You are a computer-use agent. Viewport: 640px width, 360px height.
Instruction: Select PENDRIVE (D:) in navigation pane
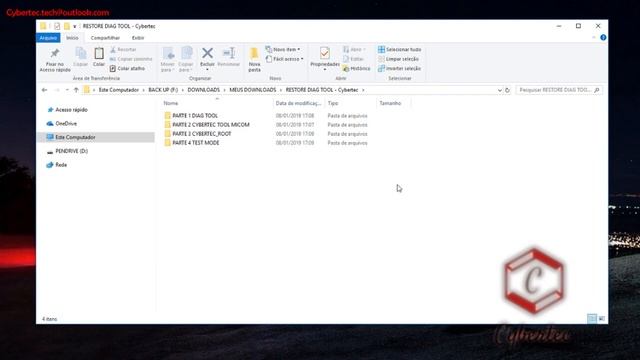pyautogui.click(x=71, y=151)
